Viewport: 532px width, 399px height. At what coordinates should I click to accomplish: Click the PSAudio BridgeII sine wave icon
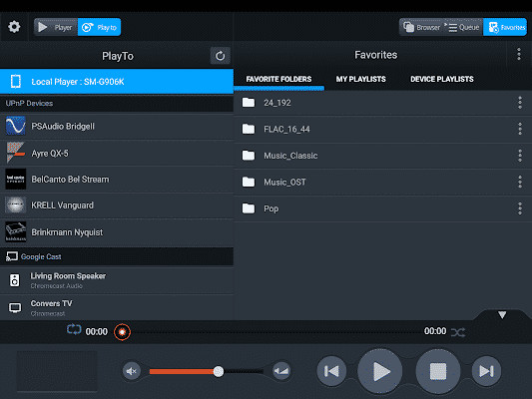coord(16,126)
